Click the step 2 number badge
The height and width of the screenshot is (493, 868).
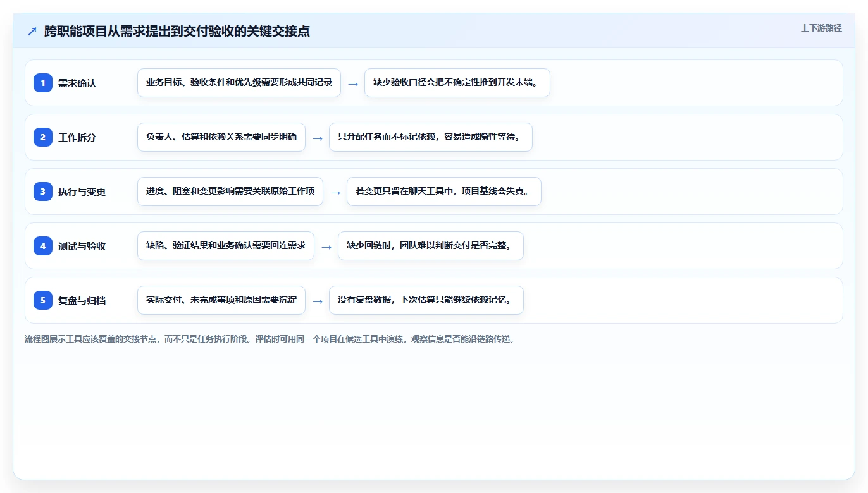(43, 137)
